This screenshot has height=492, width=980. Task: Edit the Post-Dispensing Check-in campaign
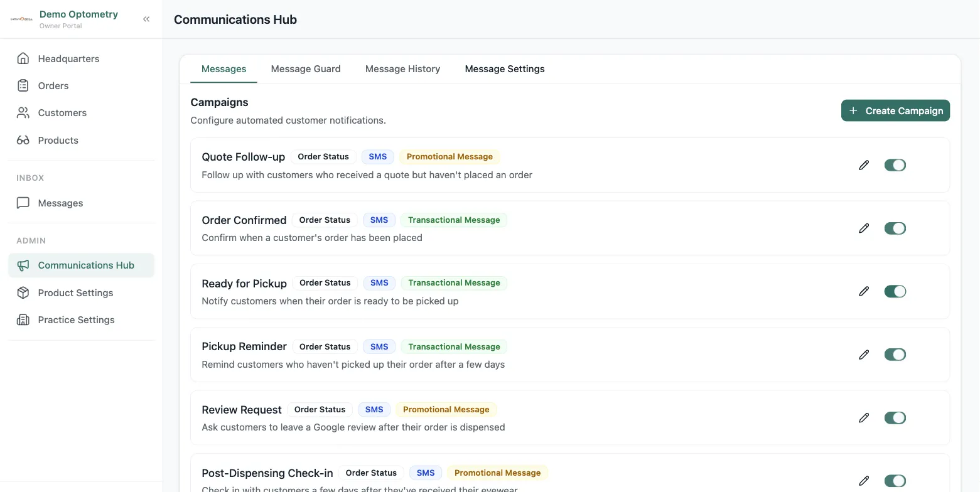click(x=864, y=481)
